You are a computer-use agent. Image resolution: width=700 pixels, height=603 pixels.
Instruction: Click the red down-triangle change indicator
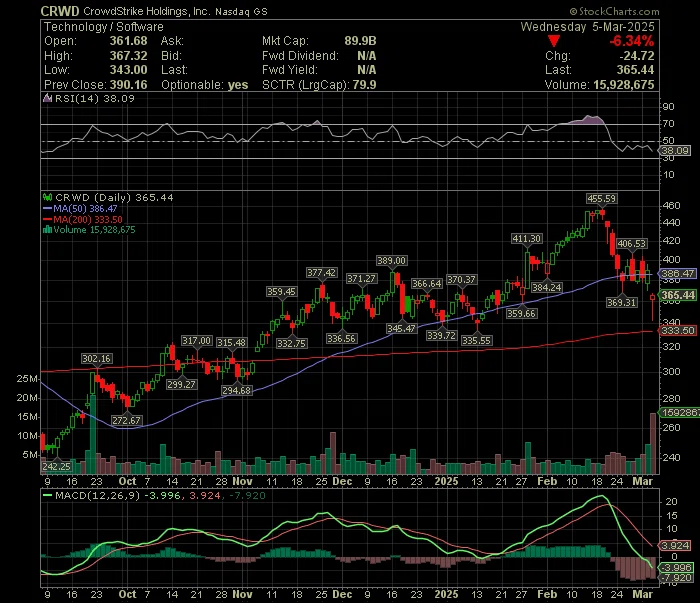pos(554,42)
